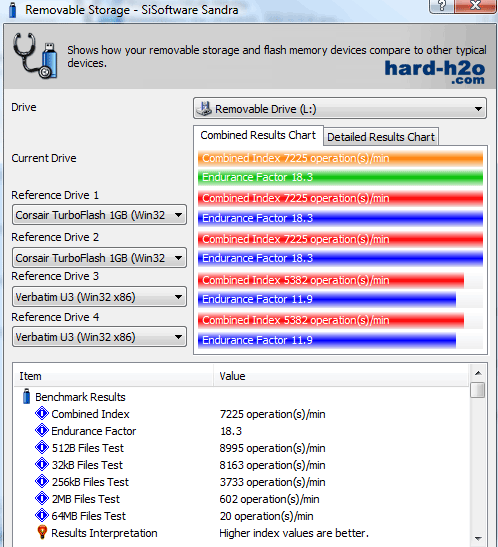Screen dimensions: 498x547
Task: Click the Benchmark Results USB drive icon
Action: click(26, 397)
